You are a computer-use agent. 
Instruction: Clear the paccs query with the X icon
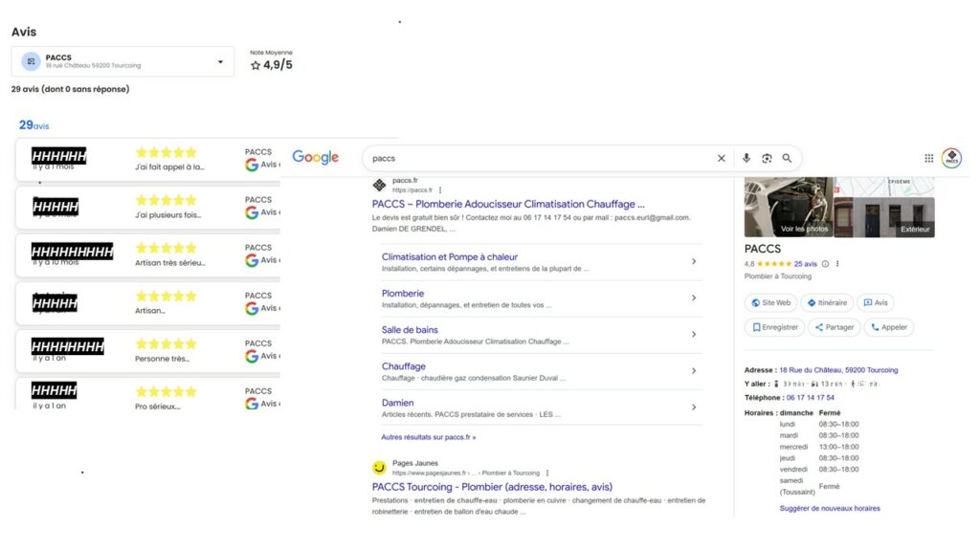coord(722,158)
